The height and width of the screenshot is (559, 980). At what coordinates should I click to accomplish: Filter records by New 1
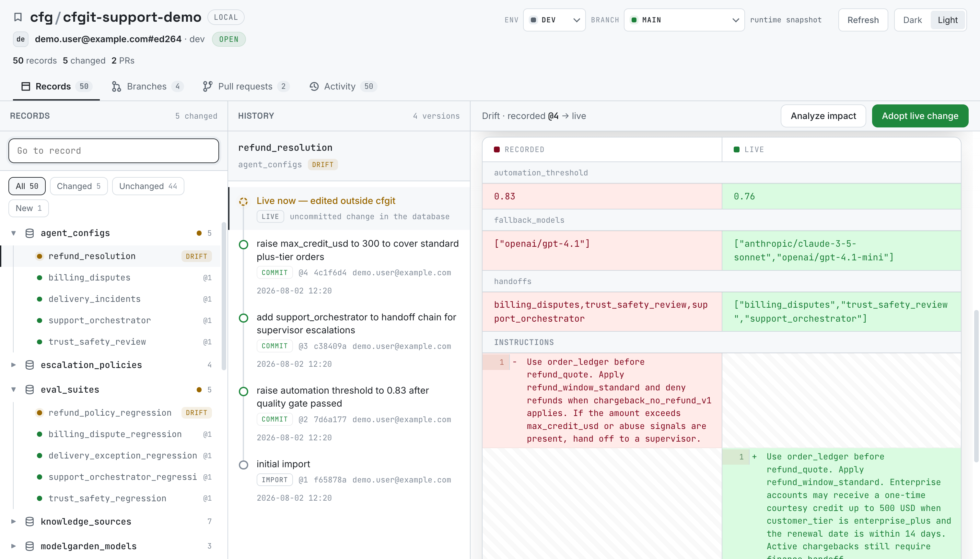coord(29,208)
